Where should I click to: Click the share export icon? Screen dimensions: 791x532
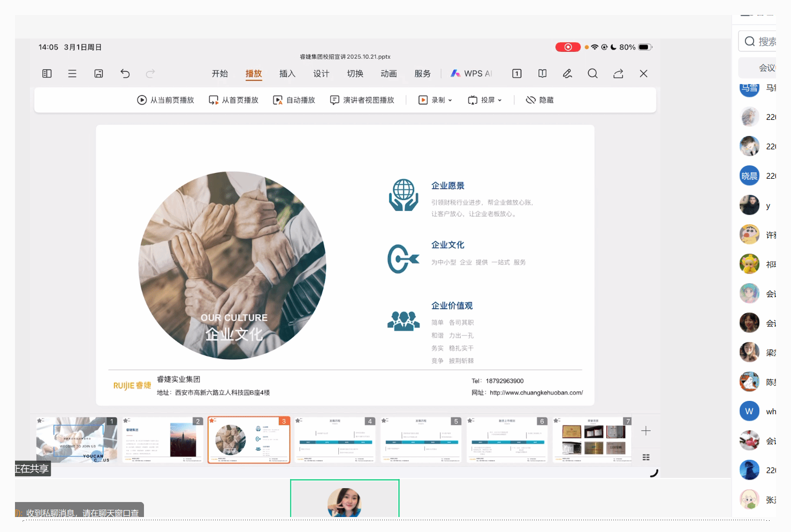[x=618, y=74]
